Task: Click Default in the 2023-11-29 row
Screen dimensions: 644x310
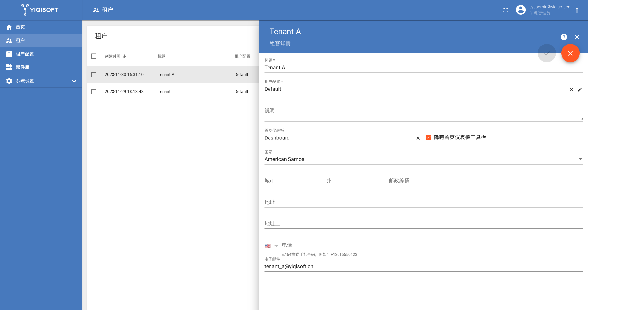Action: click(241, 92)
